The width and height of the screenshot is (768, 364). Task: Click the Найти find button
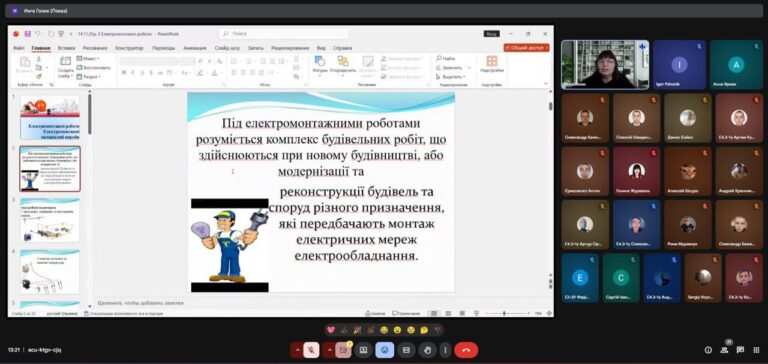click(446, 58)
